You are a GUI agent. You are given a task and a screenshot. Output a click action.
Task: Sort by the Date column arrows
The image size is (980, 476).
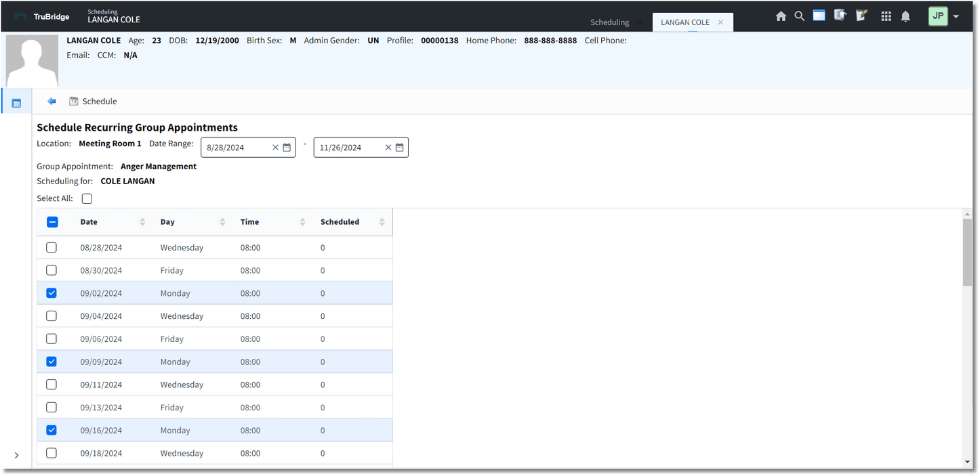[x=142, y=222]
